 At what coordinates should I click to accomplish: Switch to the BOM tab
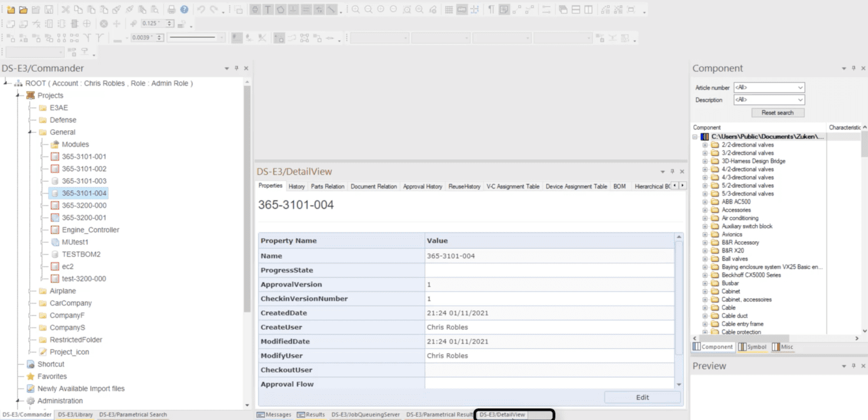click(x=619, y=187)
